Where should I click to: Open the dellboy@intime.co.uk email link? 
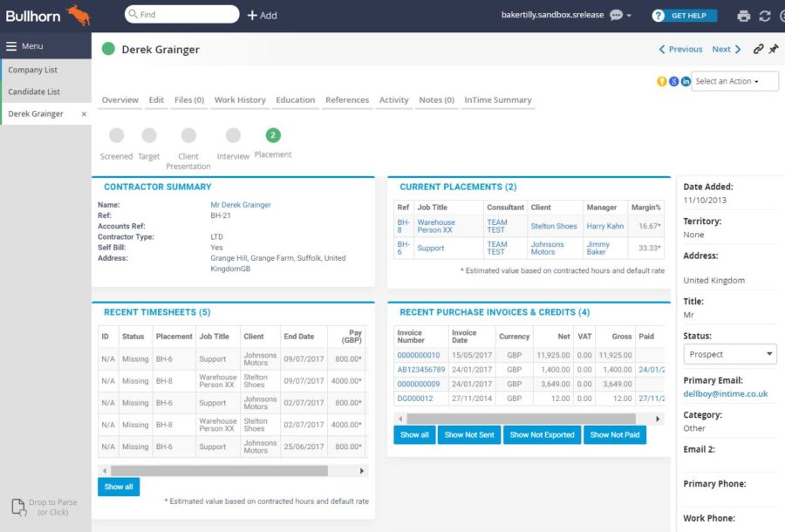point(725,393)
